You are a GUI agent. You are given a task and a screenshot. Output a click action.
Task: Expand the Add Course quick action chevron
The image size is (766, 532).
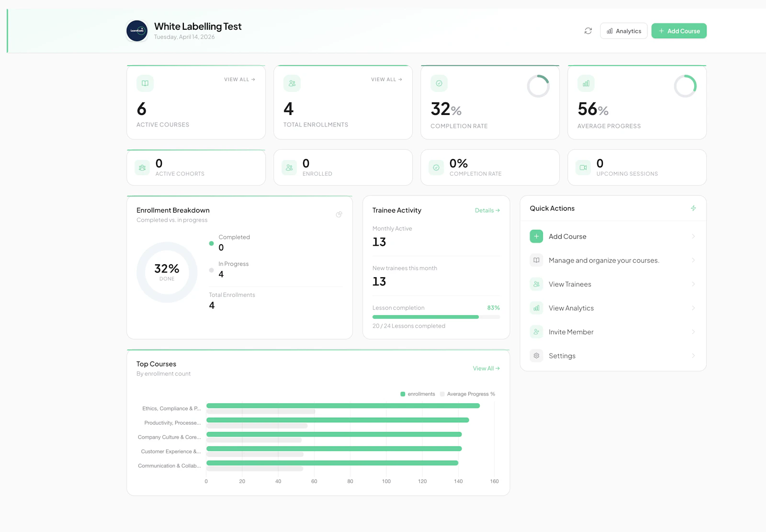pos(694,236)
